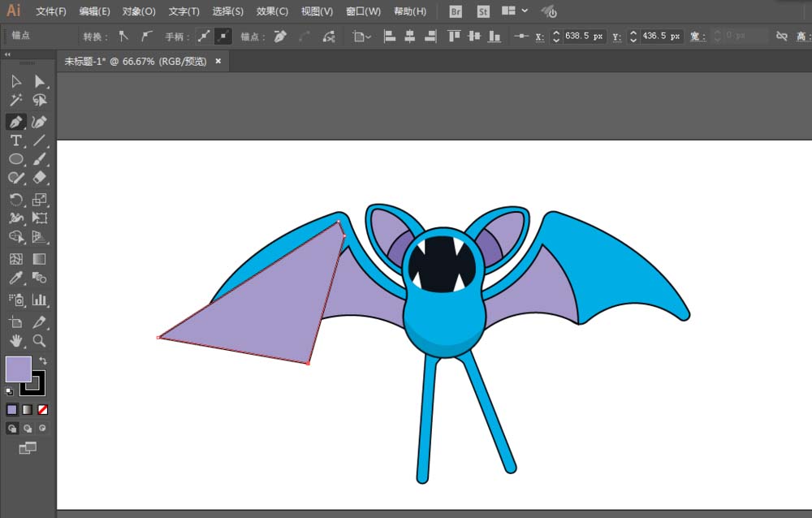The height and width of the screenshot is (518, 812).
Task: Open the 视图(V) menu
Action: 317,11
